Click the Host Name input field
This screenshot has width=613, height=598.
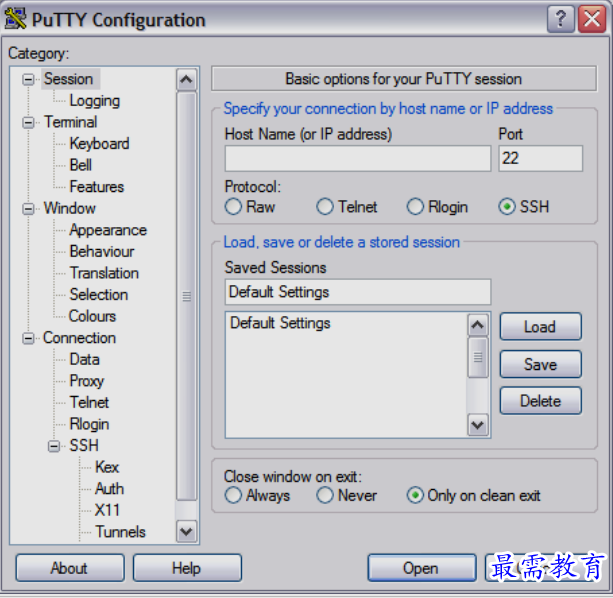(358, 159)
